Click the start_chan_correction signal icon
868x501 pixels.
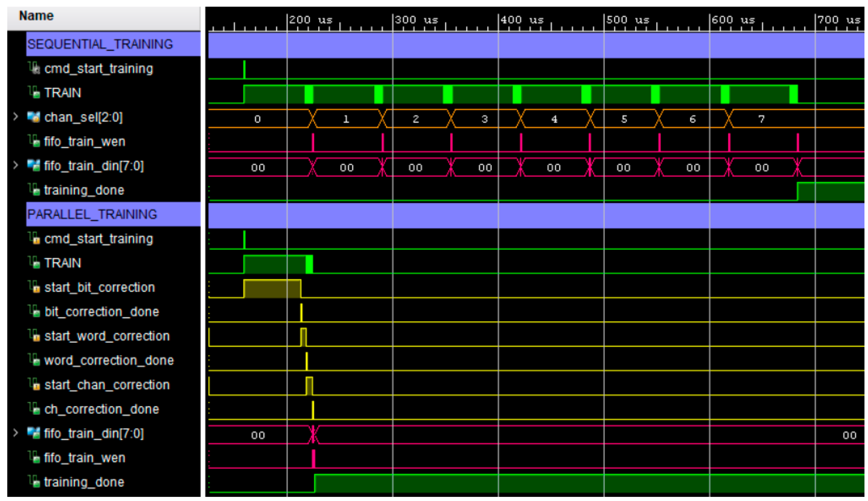pos(34,384)
